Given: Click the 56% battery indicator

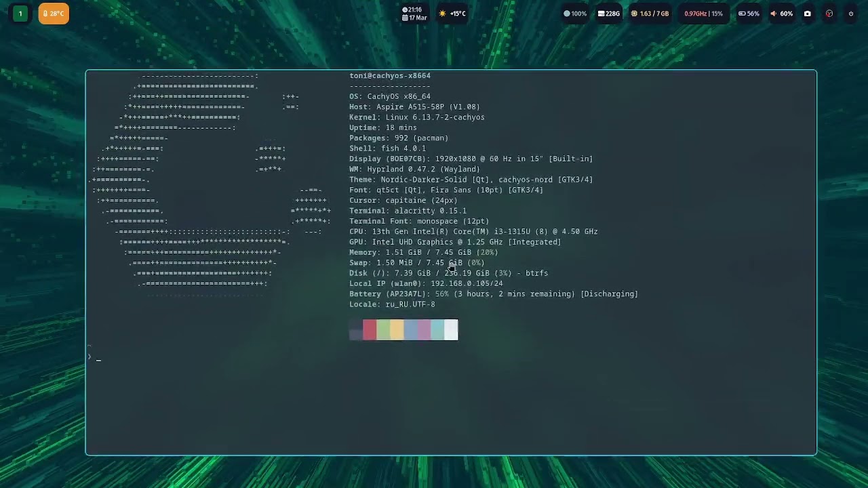Looking at the screenshot, I should click(x=749, y=14).
